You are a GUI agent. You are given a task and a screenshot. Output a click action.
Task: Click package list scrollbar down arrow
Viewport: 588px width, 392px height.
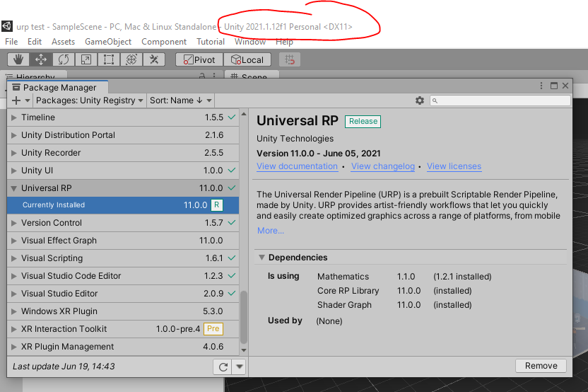pyautogui.click(x=244, y=350)
